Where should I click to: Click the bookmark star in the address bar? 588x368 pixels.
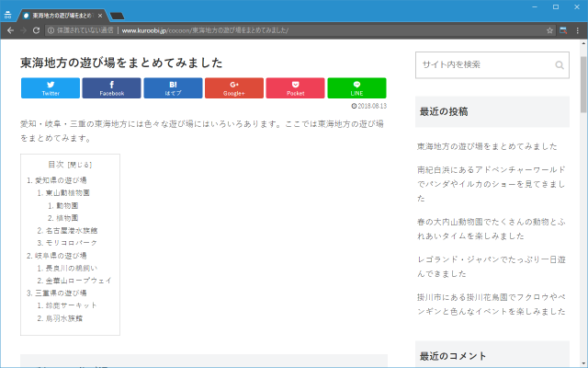tap(548, 30)
